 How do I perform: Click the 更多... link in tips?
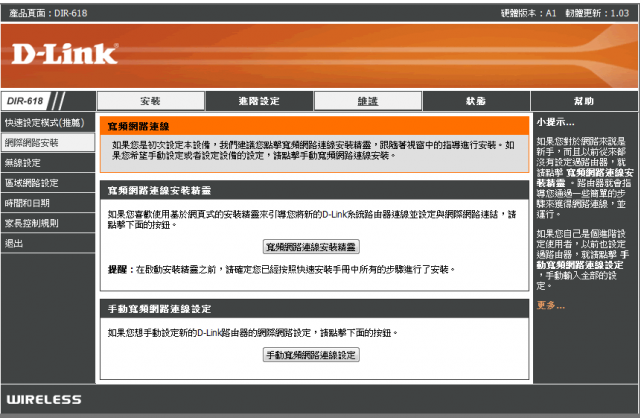[551, 305]
